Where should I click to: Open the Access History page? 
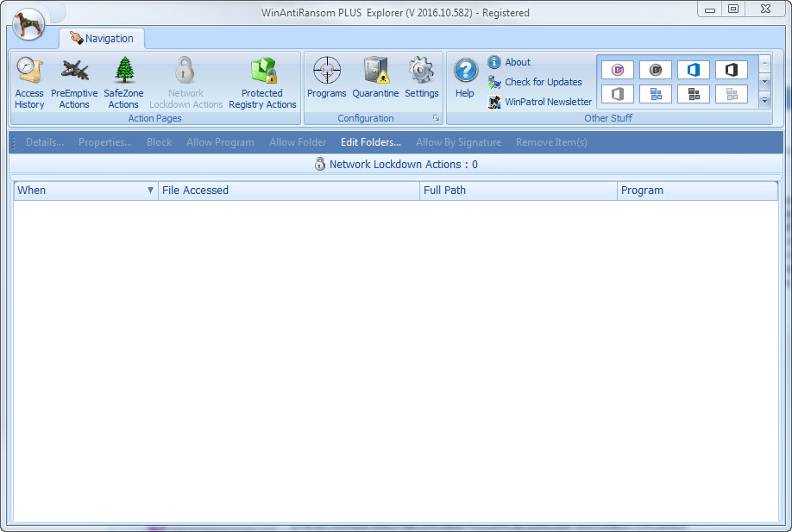click(29, 83)
